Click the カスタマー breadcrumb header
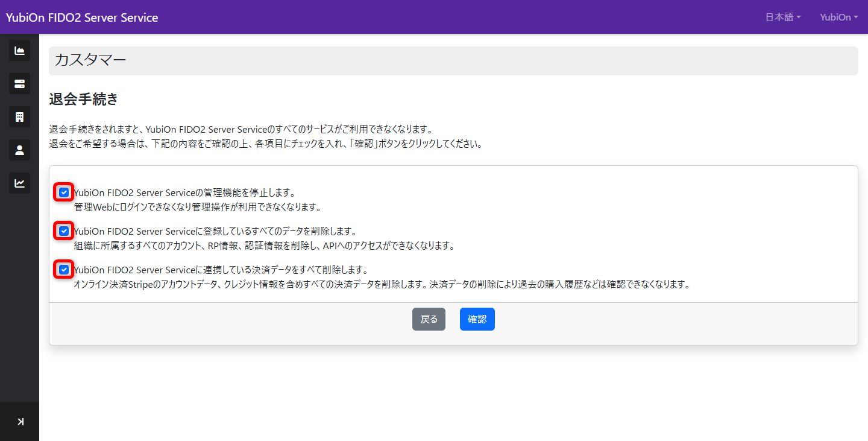Viewport: 868px width, 441px height. 453,60
